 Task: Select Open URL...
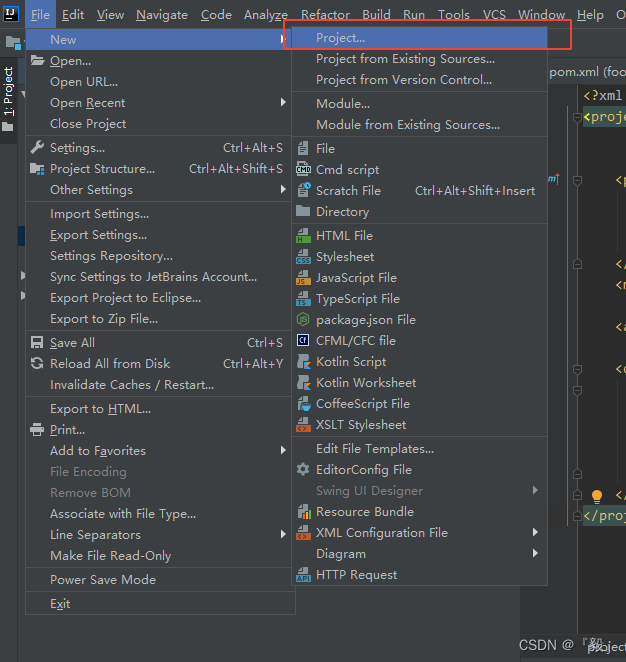[158, 81]
